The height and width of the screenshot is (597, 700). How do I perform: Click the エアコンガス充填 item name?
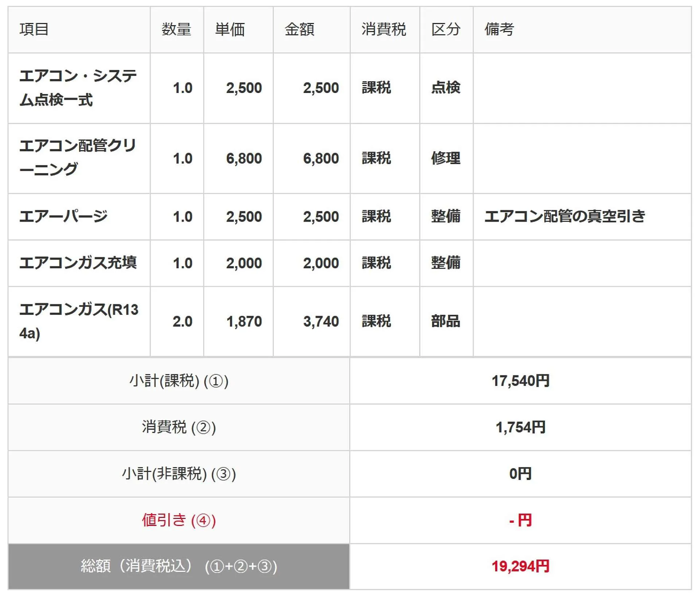78,263
